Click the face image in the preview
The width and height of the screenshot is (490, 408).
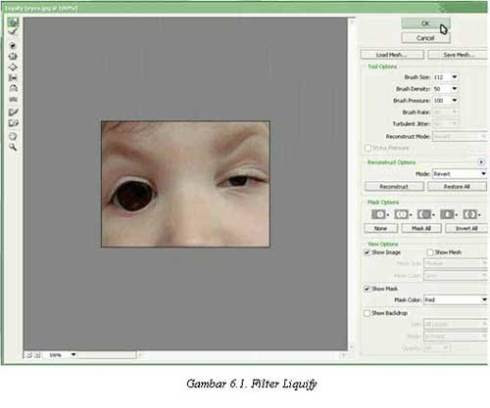coord(185,184)
